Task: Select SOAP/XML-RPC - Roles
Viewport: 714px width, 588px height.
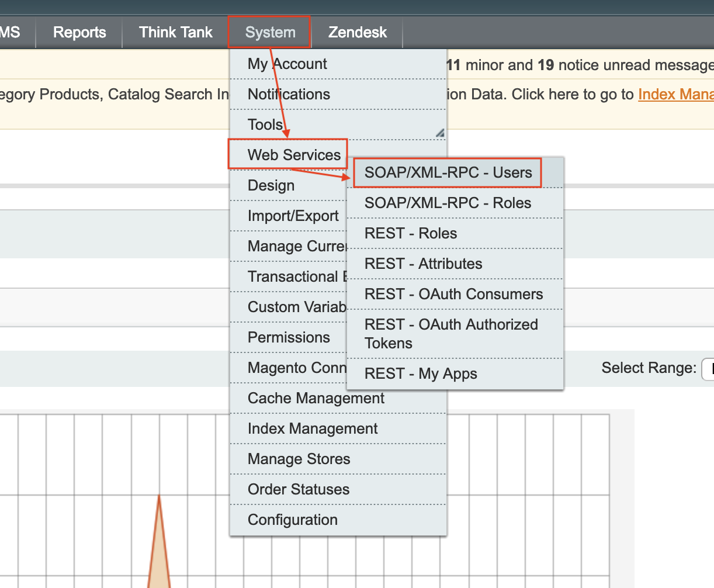Action: point(455,203)
